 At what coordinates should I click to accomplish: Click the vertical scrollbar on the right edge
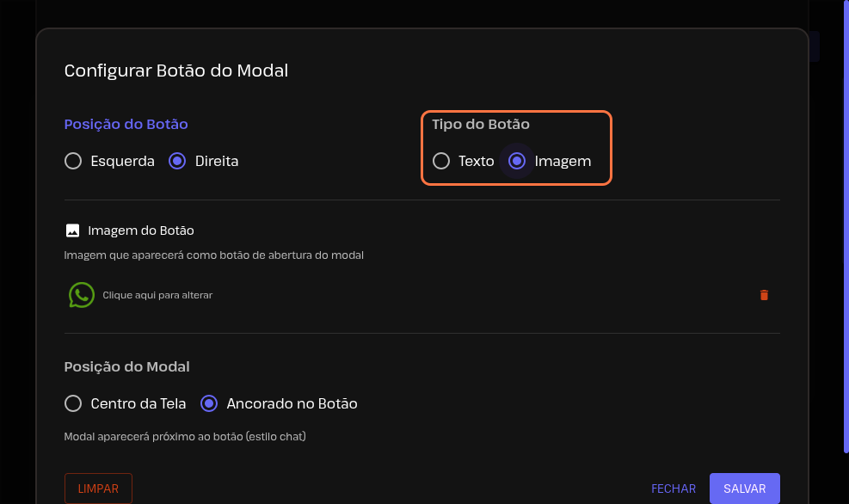(845, 224)
